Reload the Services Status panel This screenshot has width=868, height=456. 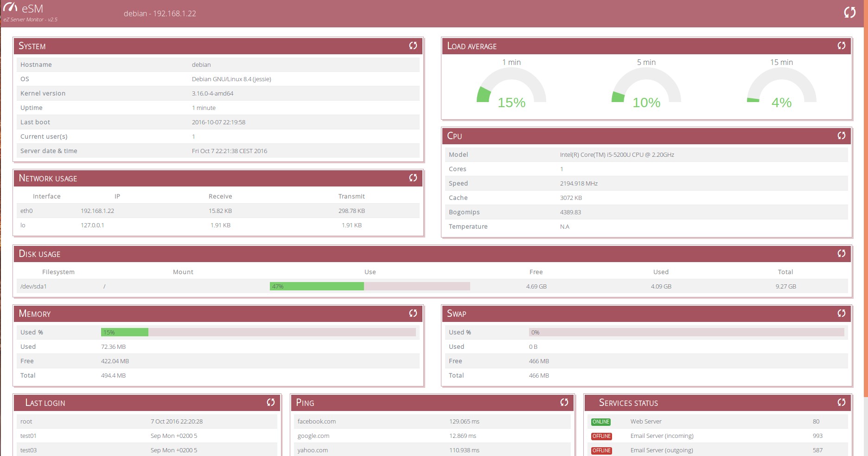(841, 402)
